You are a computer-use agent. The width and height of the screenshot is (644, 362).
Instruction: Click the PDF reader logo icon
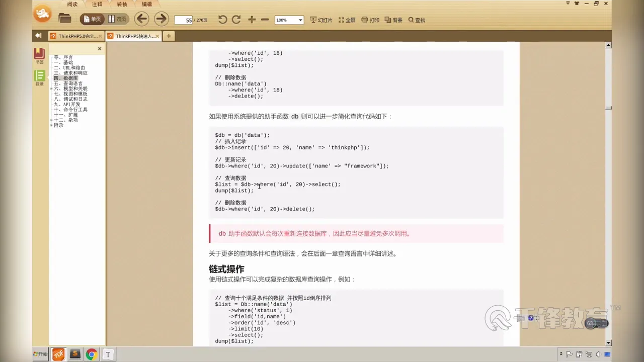point(42,14)
